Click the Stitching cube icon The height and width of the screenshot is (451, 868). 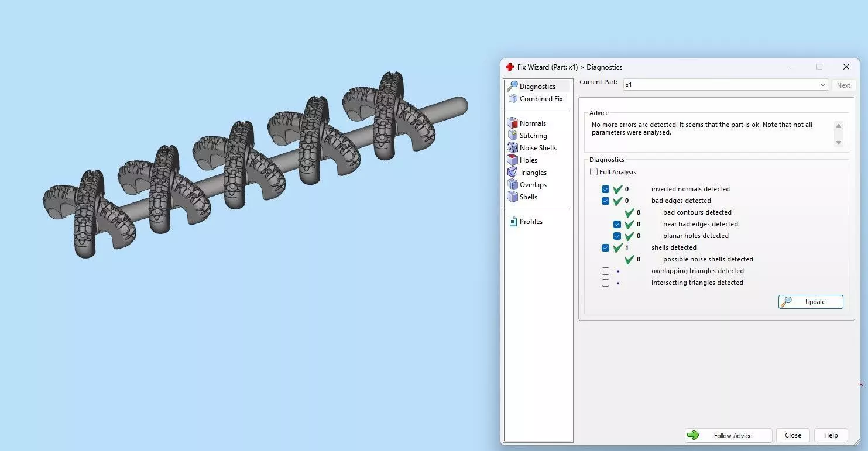(513, 136)
